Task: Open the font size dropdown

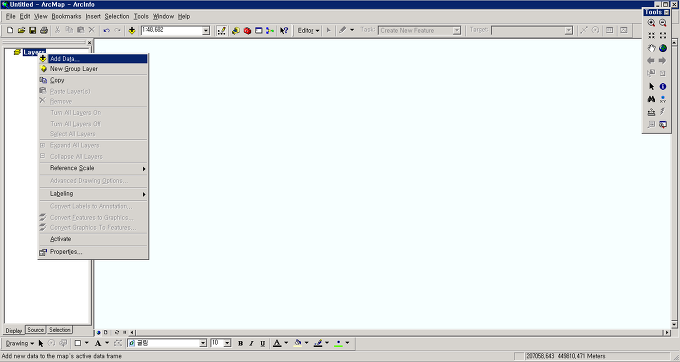Action: point(227,343)
